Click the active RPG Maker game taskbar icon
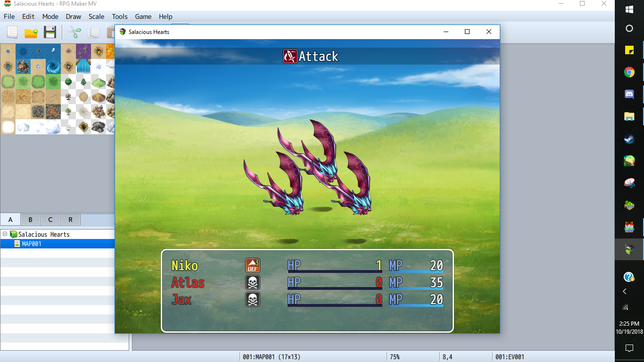The image size is (644, 362). pyautogui.click(x=629, y=249)
